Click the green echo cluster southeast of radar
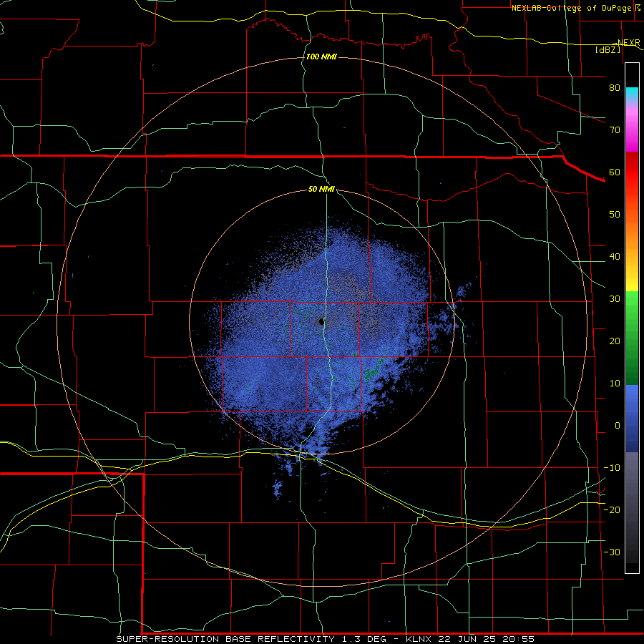 [372, 371]
